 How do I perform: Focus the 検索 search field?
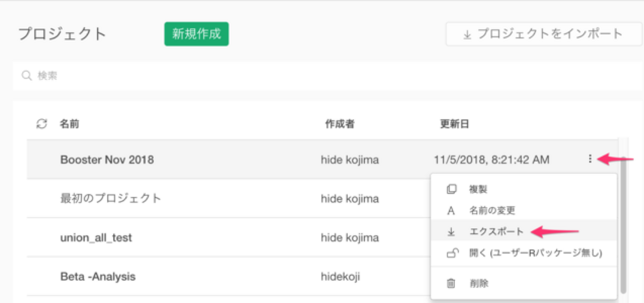tap(328, 76)
